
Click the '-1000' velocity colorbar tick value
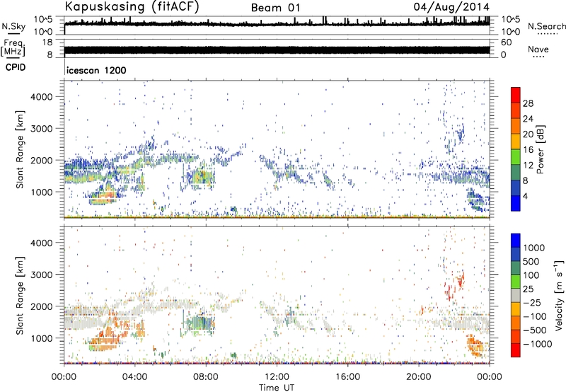538,344
